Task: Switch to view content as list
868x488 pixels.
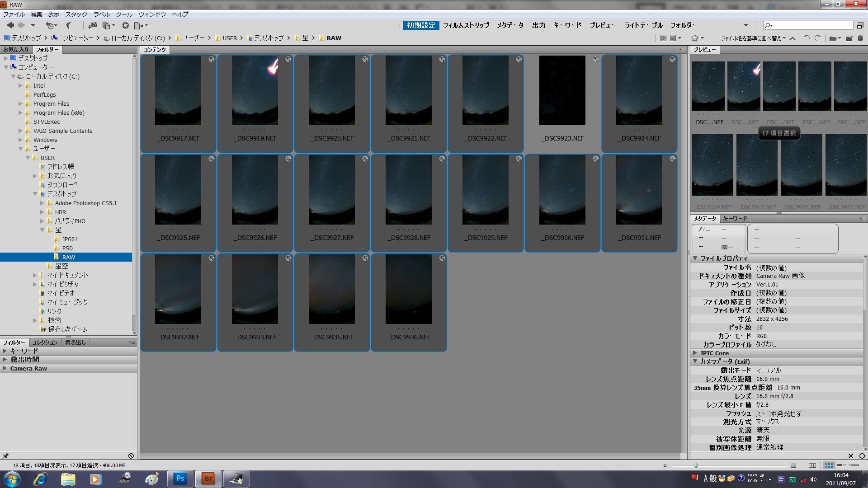Action: [854, 465]
